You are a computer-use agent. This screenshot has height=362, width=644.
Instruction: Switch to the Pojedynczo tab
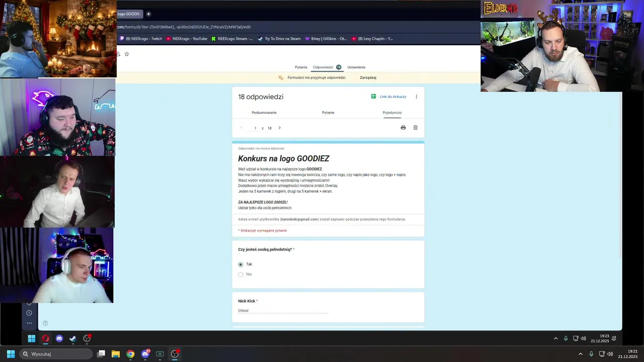tap(392, 113)
